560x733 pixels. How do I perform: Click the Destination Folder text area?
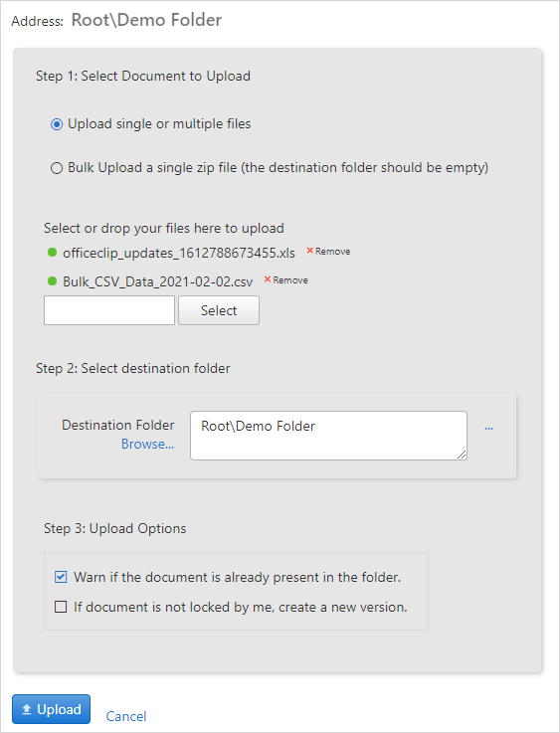coord(328,436)
